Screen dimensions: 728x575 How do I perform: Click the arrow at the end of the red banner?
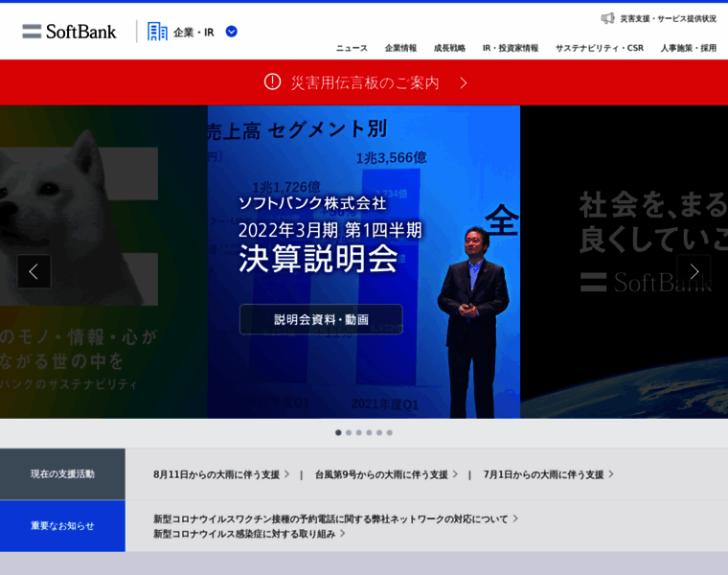464,82
